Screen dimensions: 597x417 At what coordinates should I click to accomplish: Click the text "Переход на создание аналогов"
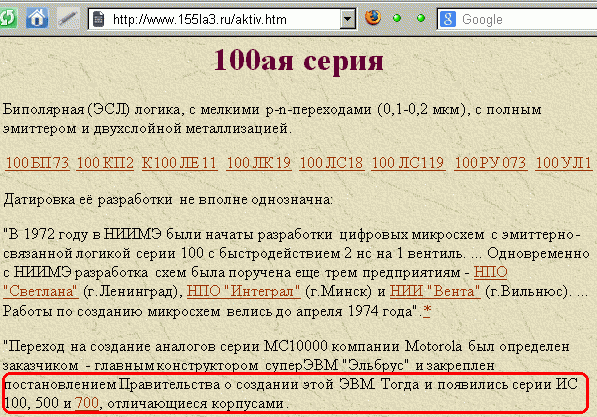(x=110, y=347)
